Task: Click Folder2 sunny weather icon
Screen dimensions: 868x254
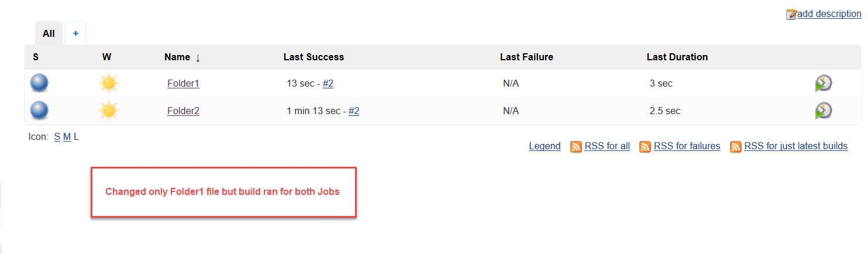Action: [108, 111]
